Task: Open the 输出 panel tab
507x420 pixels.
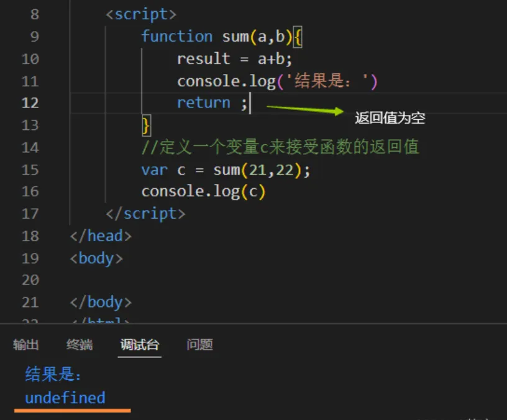Action: [26, 345]
